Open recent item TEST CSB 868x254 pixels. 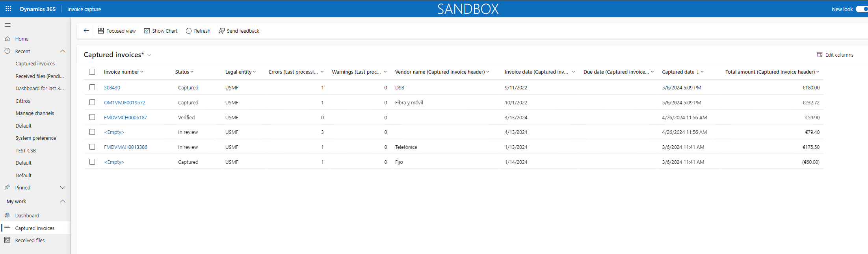coord(26,150)
